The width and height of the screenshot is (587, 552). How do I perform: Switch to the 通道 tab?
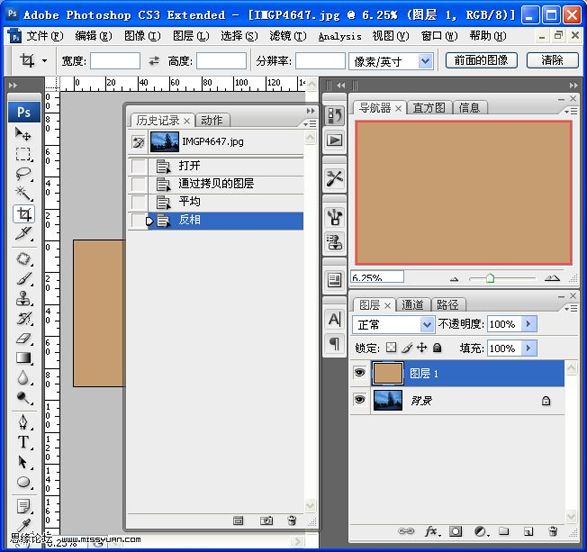[413, 305]
